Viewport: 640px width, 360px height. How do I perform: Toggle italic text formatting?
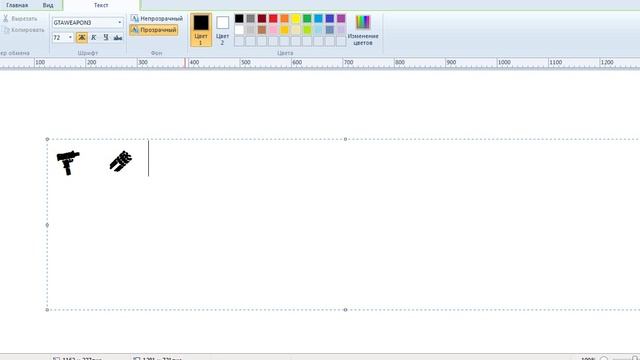point(93,38)
